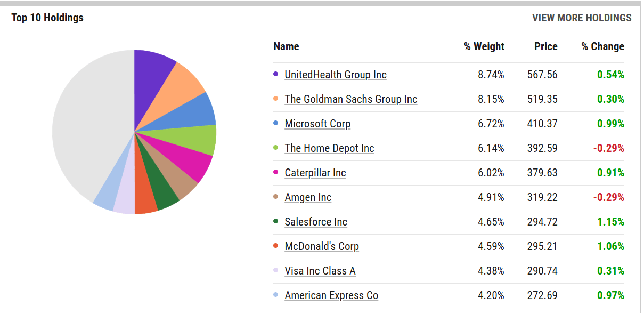
Task: Select the American Express Co link
Action: (331, 295)
